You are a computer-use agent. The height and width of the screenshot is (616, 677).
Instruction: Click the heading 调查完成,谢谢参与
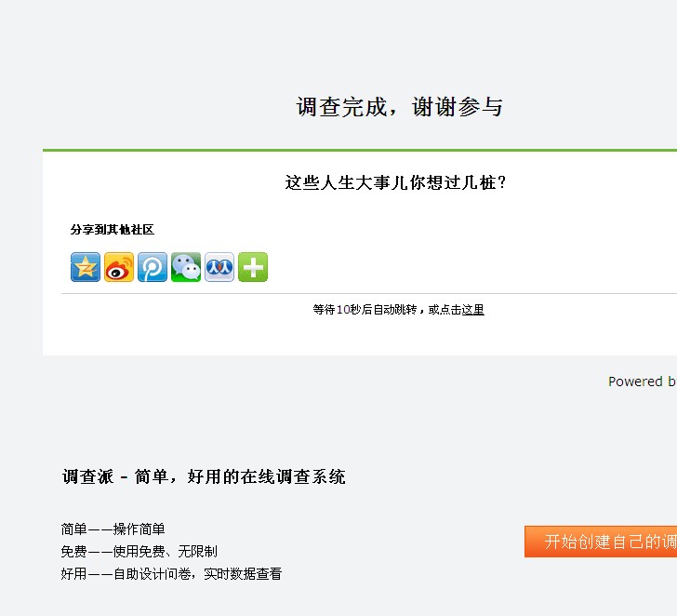399,107
